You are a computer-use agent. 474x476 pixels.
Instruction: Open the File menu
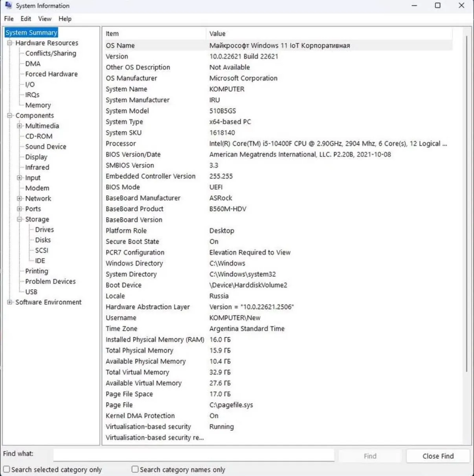(x=9, y=18)
